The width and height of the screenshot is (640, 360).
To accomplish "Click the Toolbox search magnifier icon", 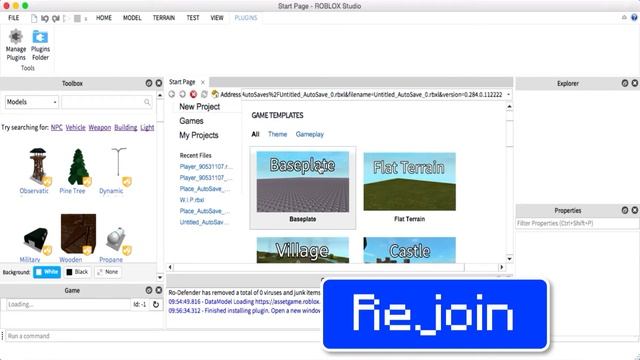I will tap(147, 102).
